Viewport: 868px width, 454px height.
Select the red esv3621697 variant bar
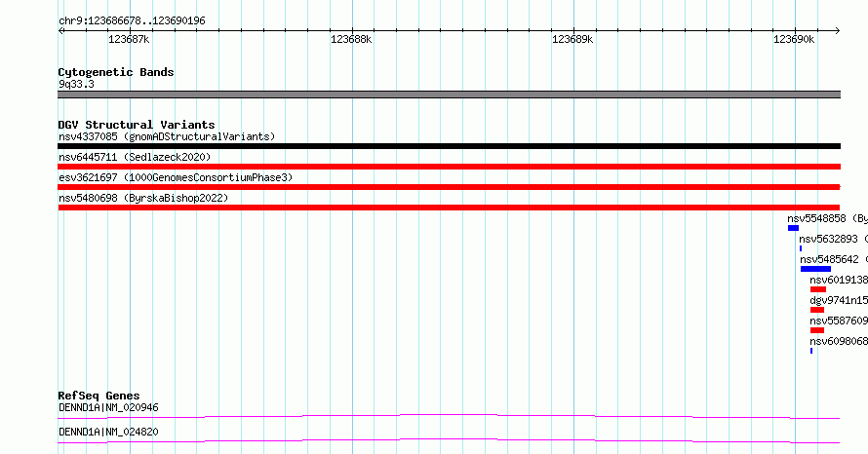(449, 187)
